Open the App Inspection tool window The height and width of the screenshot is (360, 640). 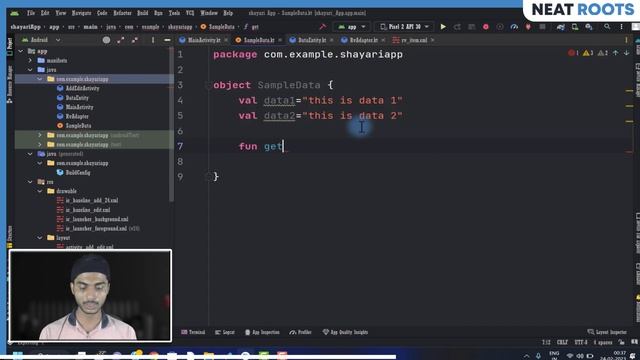[262, 332]
